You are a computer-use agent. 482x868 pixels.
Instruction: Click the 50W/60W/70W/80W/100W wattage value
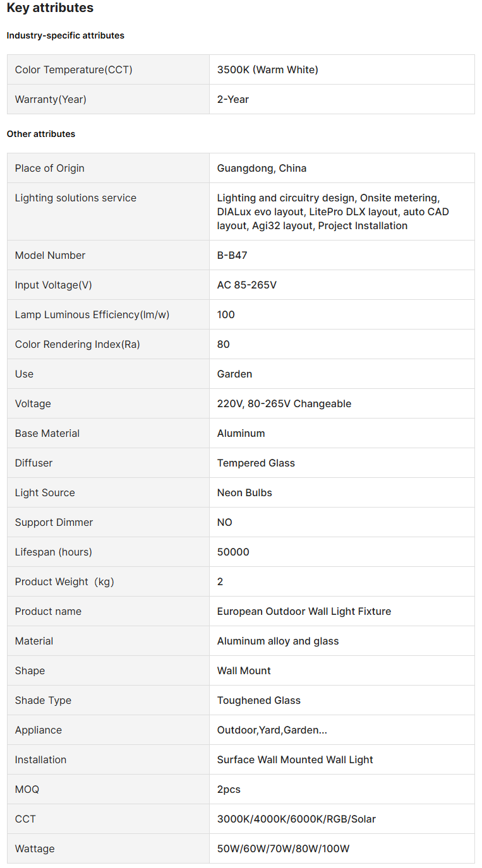(x=283, y=848)
